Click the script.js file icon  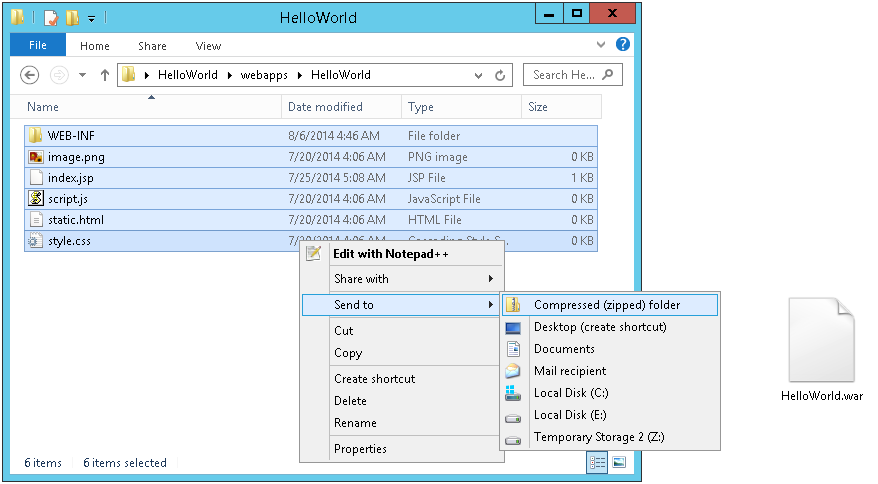point(36,198)
